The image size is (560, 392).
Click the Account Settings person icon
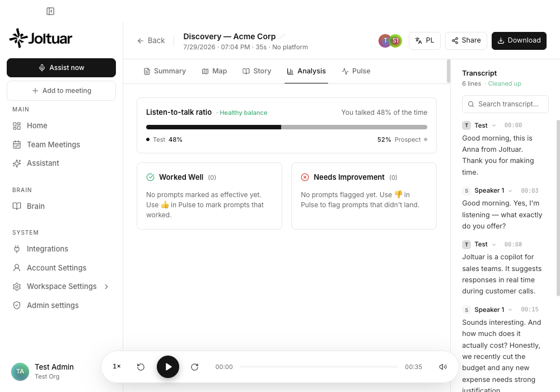pyautogui.click(x=17, y=268)
